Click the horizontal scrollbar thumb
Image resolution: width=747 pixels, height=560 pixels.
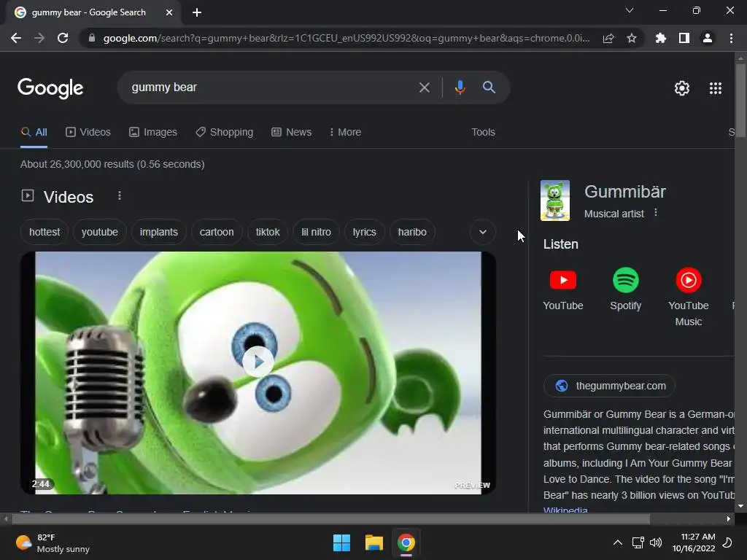(x=330, y=518)
